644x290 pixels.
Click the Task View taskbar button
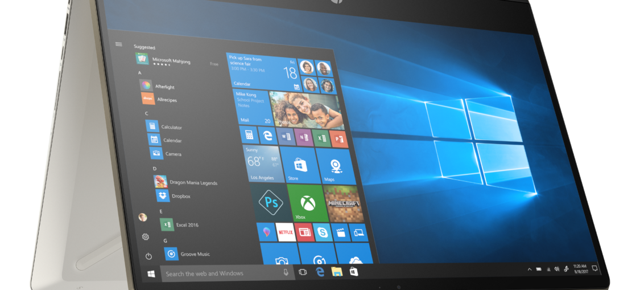303,272
